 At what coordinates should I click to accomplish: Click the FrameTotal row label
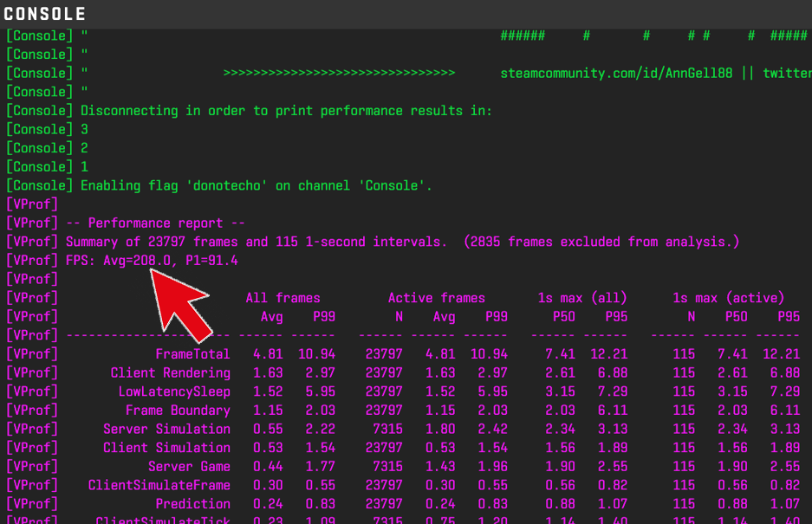point(192,354)
